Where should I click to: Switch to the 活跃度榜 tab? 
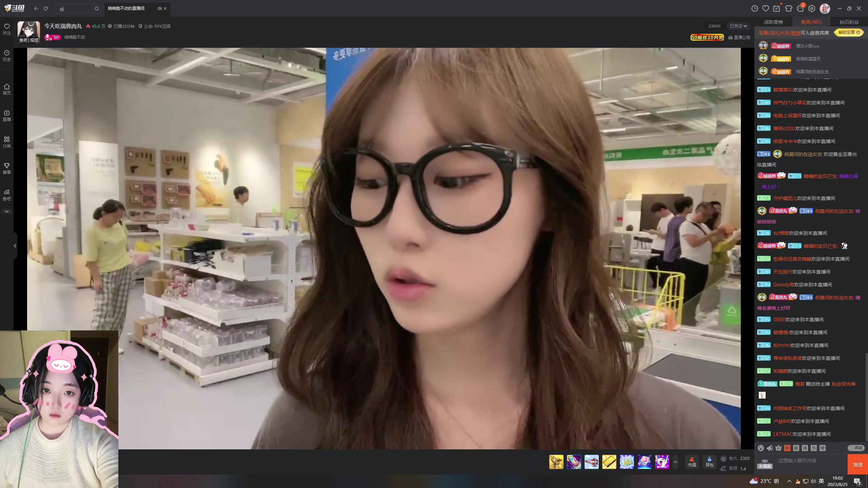(773, 22)
